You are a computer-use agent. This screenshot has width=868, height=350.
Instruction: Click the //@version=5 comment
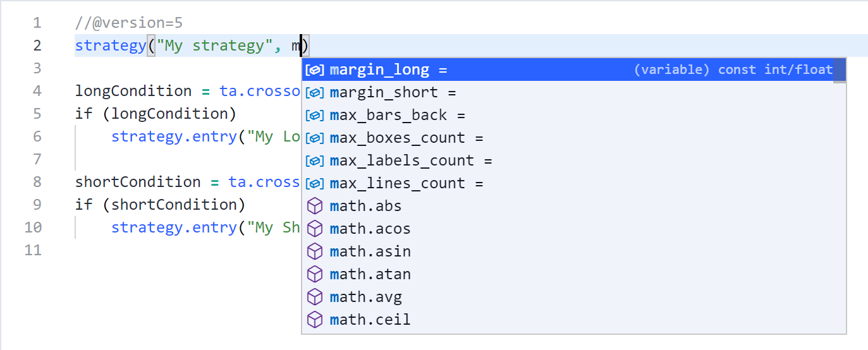click(129, 23)
